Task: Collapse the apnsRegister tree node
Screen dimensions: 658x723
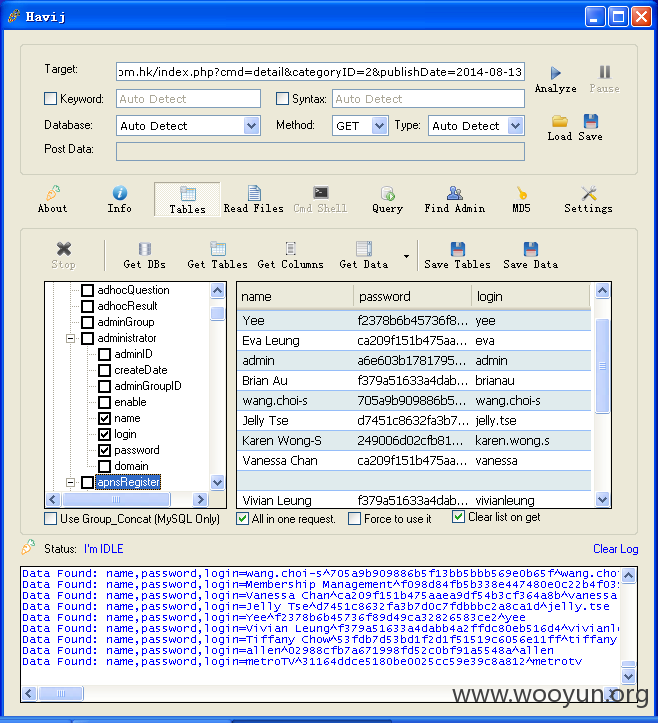Action: [x=70, y=482]
